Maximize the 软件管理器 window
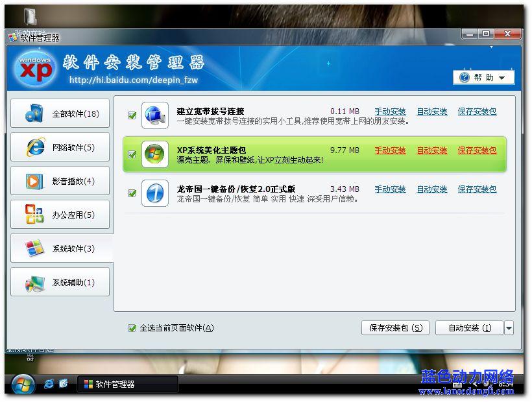The height and width of the screenshot is (402, 532). pos(486,34)
